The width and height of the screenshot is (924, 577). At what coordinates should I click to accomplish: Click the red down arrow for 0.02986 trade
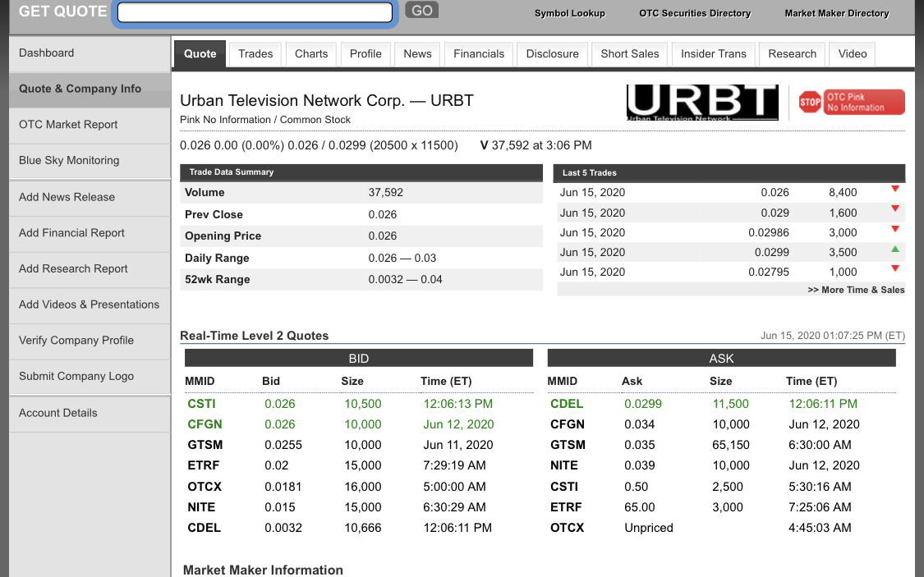pos(894,229)
